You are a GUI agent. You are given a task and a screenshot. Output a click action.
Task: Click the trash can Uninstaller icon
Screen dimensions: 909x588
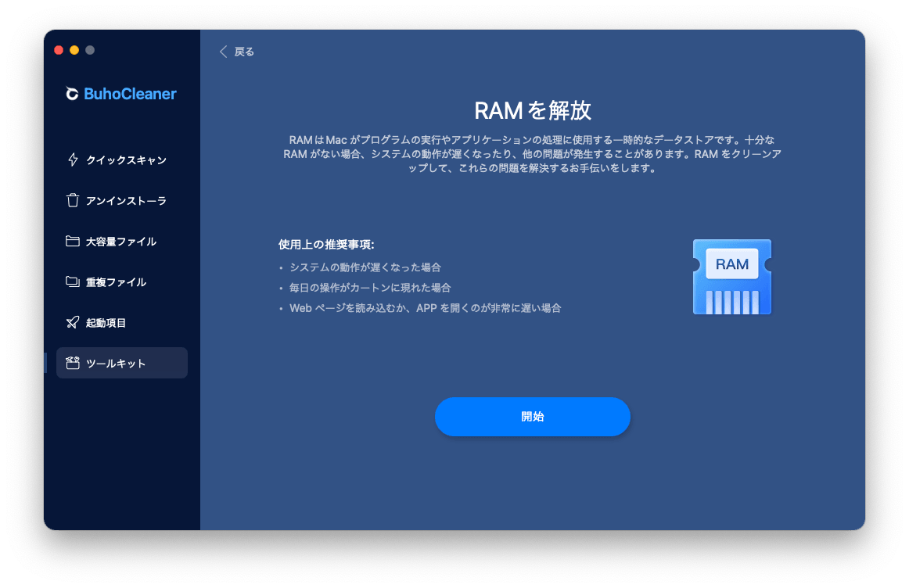pos(73,201)
